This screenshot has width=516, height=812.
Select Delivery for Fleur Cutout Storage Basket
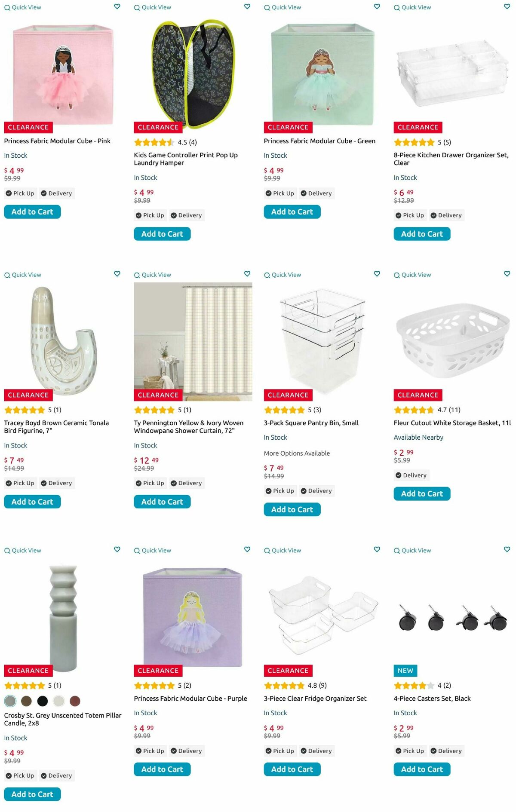click(x=411, y=475)
